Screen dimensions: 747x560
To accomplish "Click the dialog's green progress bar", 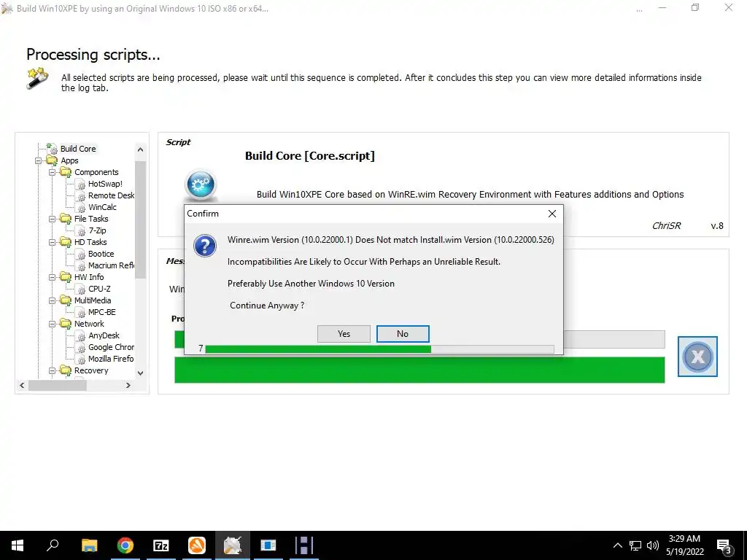I will pos(379,349).
